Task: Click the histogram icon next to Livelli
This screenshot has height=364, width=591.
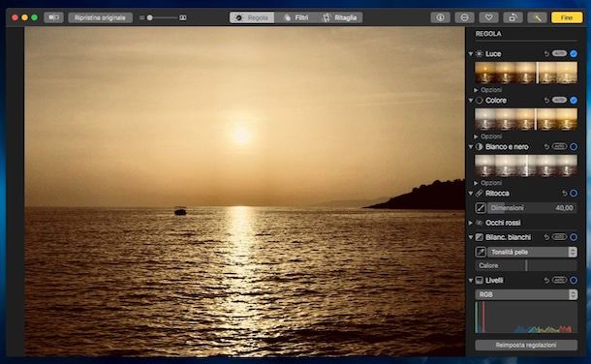Action: pos(479,281)
